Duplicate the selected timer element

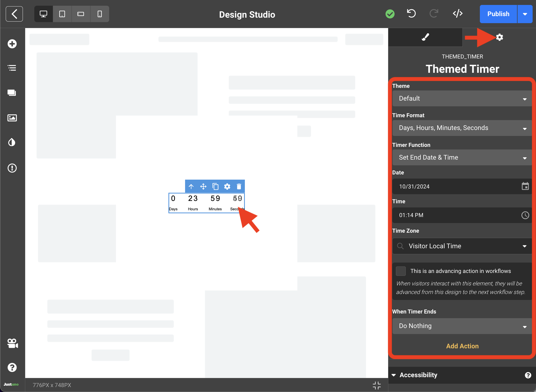[215, 186]
